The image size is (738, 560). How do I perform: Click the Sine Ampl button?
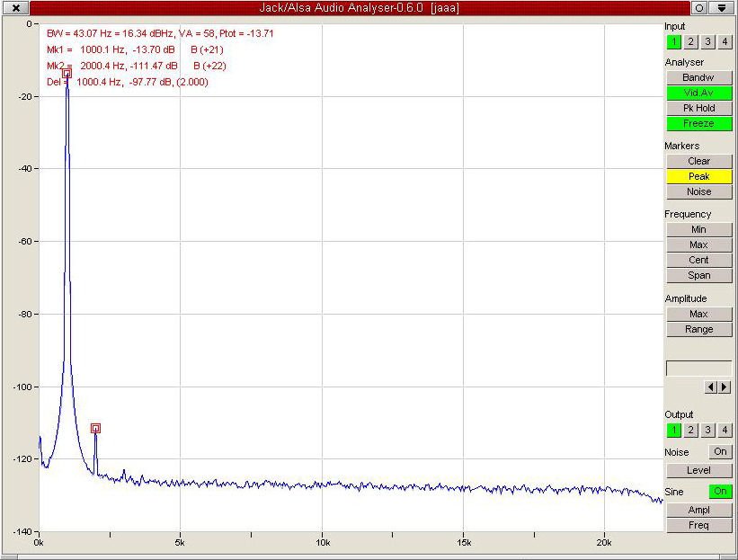click(699, 510)
